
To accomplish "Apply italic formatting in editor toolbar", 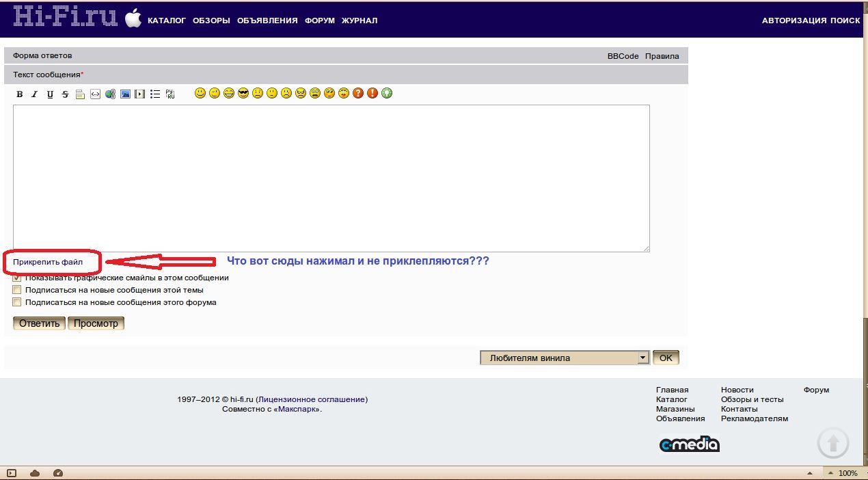I will [34, 94].
